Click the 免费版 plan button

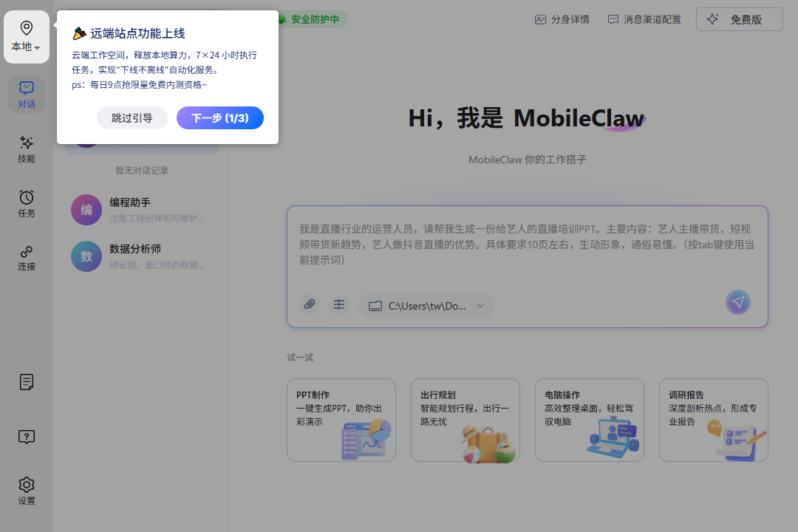click(x=739, y=19)
